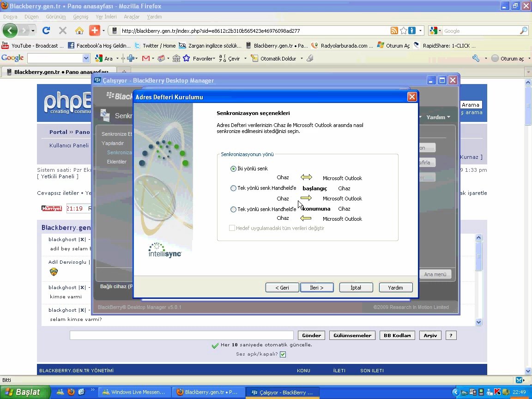Click the stop loading X icon
The width and height of the screenshot is (532, 399).
click(63, 30)
